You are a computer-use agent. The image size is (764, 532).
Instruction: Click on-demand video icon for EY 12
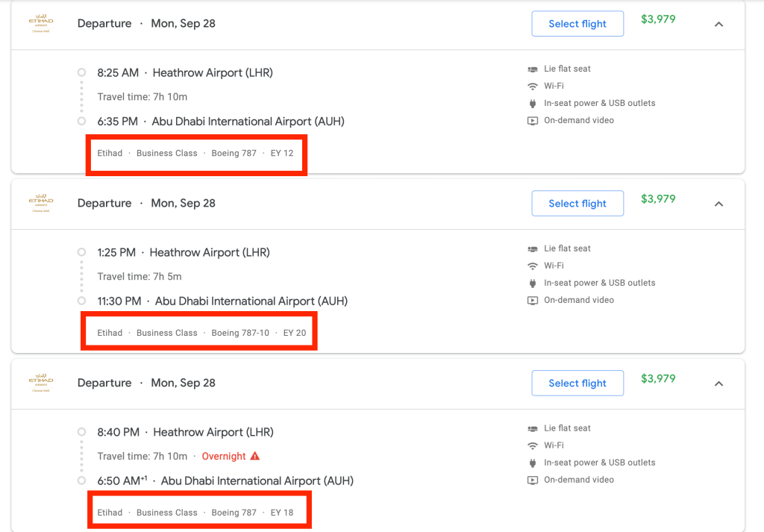click(x=533, y=120)
